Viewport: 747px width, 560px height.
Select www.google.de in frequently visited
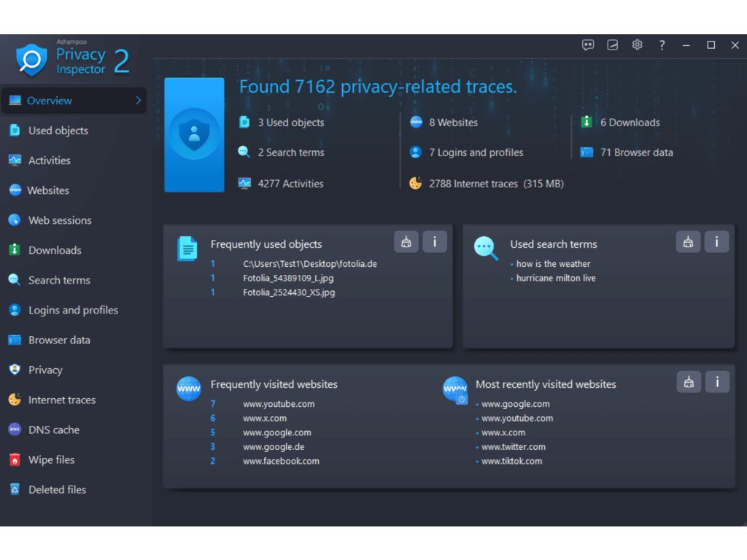pos(274,447)
